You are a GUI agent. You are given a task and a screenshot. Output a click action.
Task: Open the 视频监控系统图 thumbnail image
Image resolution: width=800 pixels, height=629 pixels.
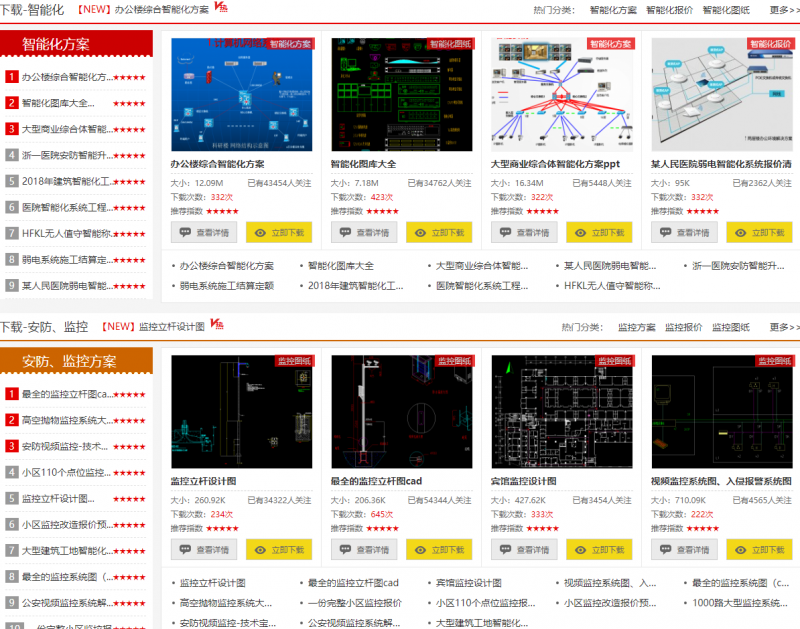[x=721, y=411]
